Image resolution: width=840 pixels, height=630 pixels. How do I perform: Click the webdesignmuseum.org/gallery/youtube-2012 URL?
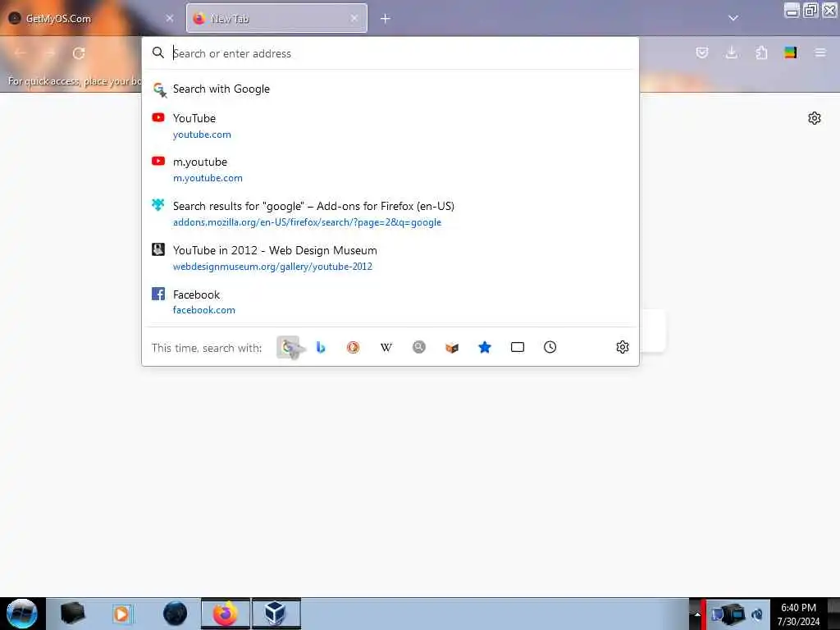tap(272, 267)
